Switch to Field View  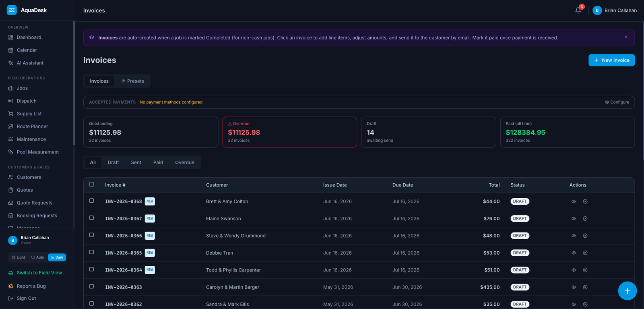35,273
